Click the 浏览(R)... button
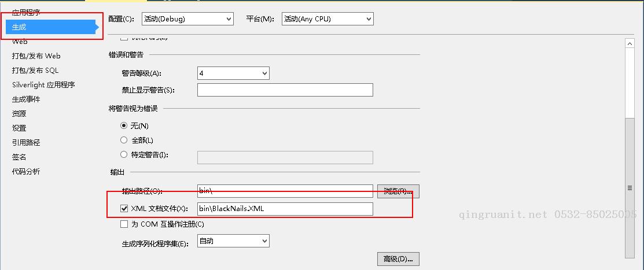 [399, 191]
